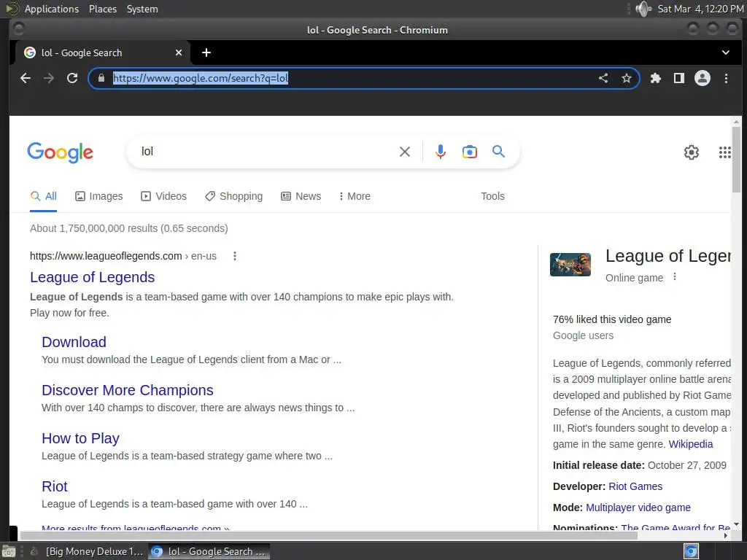Screen dimensions: 747x560
Task: Open the Extensions puzzle icon
Action: coord(656,78)
